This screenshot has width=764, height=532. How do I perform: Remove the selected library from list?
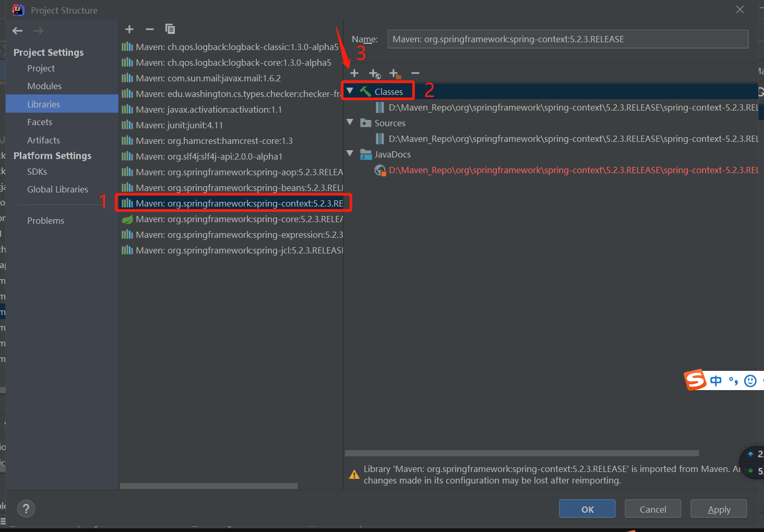(150, 29)
